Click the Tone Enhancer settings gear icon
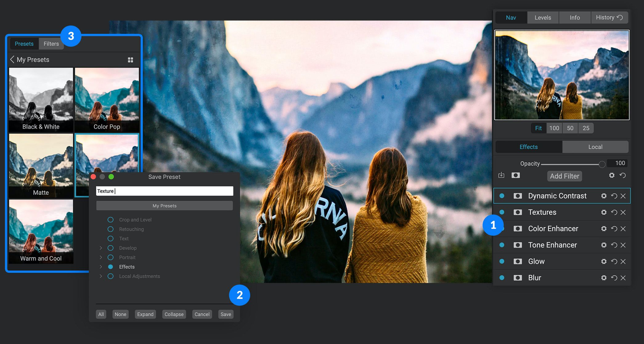 pos(604,245)
